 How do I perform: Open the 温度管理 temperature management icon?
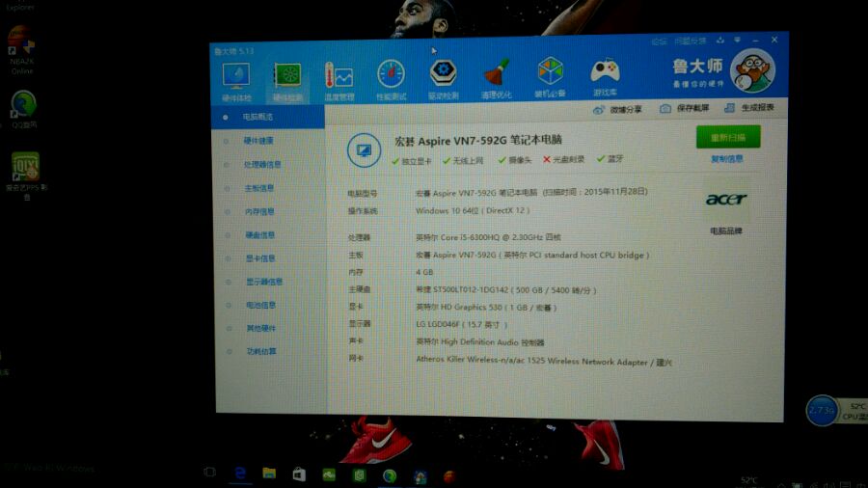pyautogui.click(x=339, y=81)
